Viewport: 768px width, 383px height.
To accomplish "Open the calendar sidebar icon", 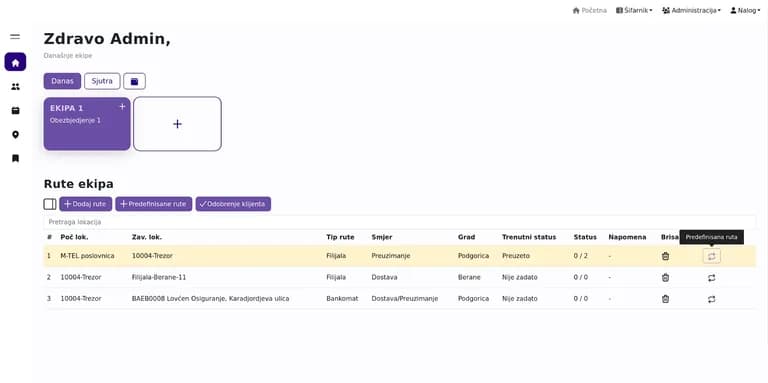I will click(x=15, y=111).
